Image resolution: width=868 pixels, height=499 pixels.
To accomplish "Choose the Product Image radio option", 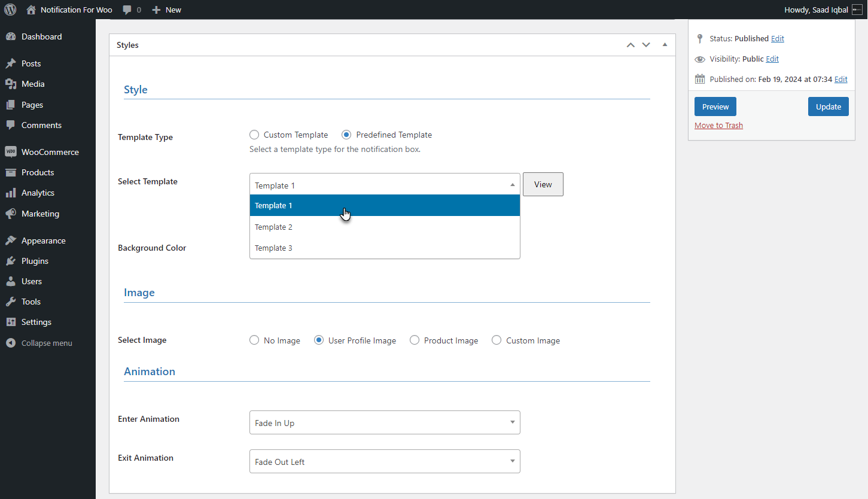I will click(x=415, y=340).
